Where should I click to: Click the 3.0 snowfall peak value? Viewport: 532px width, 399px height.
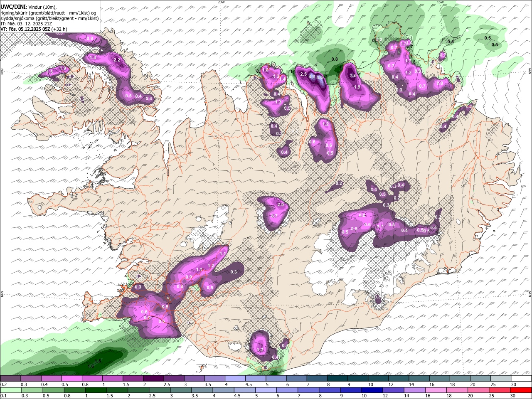coord(353,76)
